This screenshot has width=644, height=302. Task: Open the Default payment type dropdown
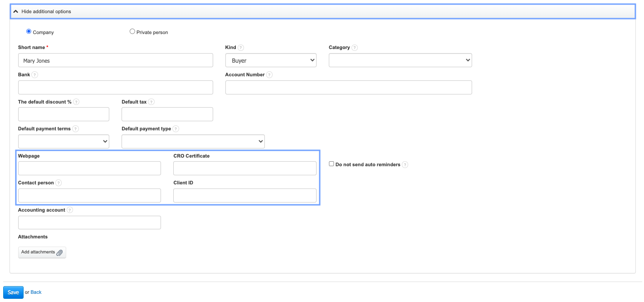point(193,141)
